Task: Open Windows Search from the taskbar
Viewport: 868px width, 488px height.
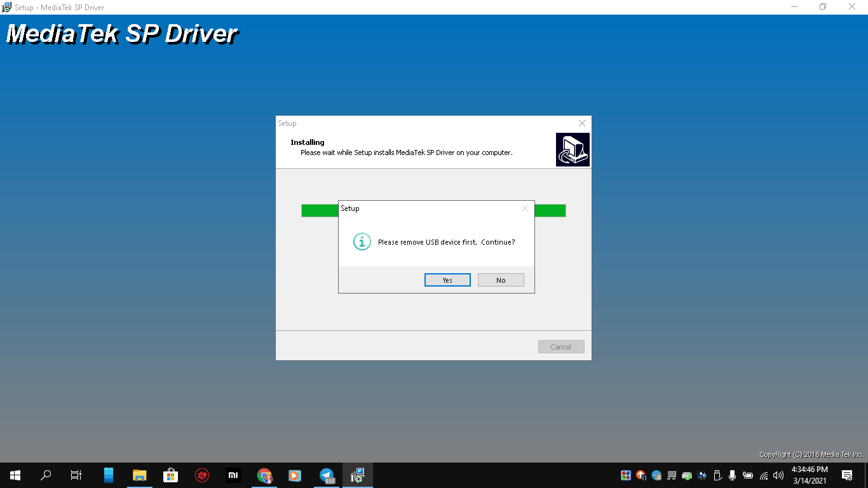Action: pyautogui.click(x=46, y=475)
